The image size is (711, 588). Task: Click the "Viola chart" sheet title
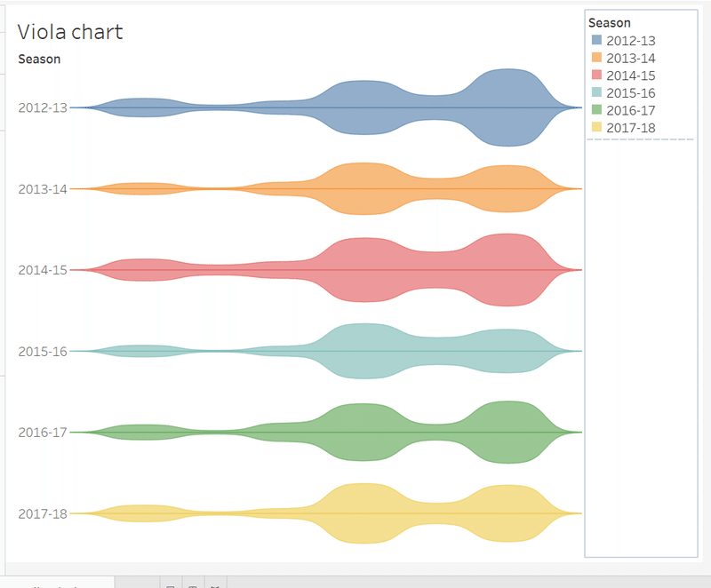[x=70, y=33]
